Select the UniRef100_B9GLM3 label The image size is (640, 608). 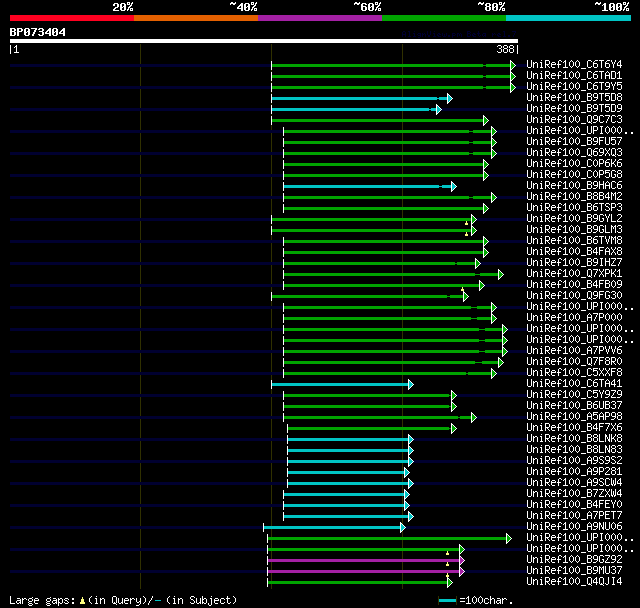pos(574,230)
